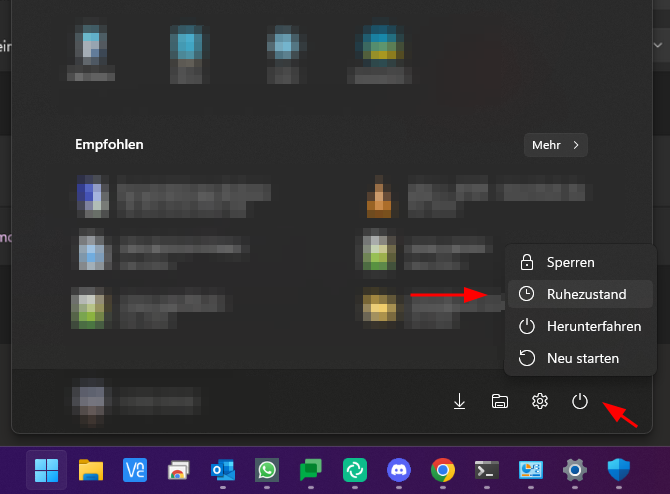
Task: Open Windows Security shield on taskbar
Action: (619, 470)
